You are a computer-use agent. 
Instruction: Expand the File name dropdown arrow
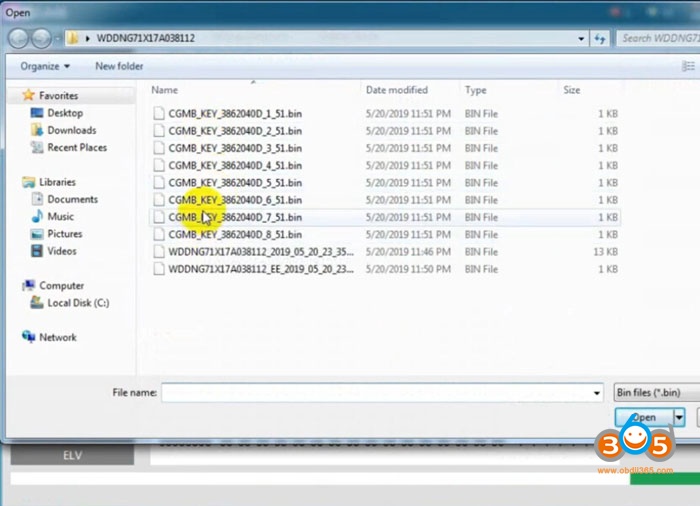596,393
